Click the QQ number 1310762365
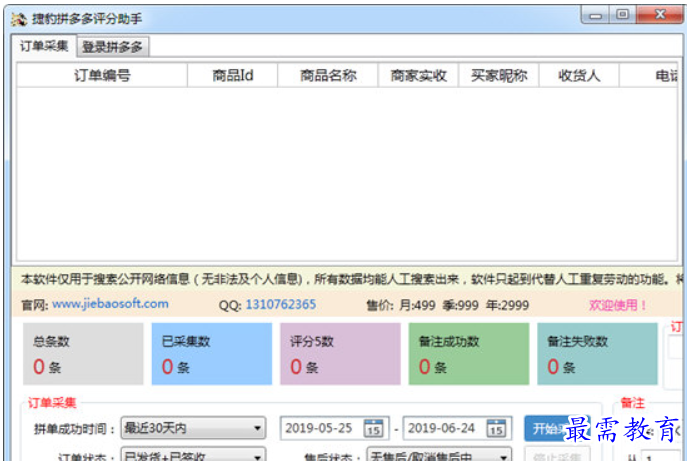 tap(281, 304)
